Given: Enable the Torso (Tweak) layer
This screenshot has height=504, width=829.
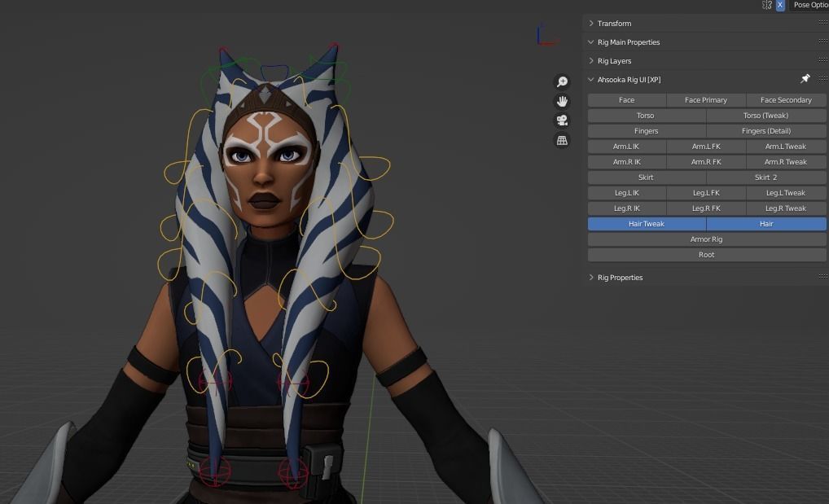Looking at the screenshot, I should coord(766,116).
